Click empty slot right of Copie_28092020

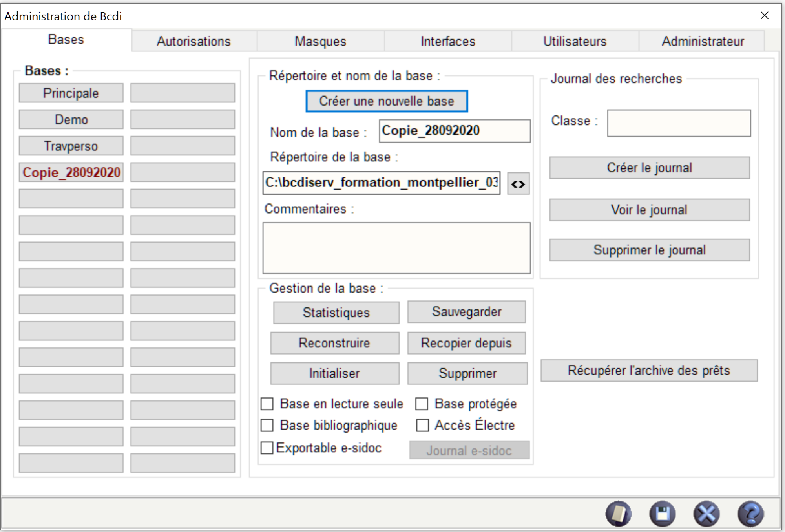point(183,172)
